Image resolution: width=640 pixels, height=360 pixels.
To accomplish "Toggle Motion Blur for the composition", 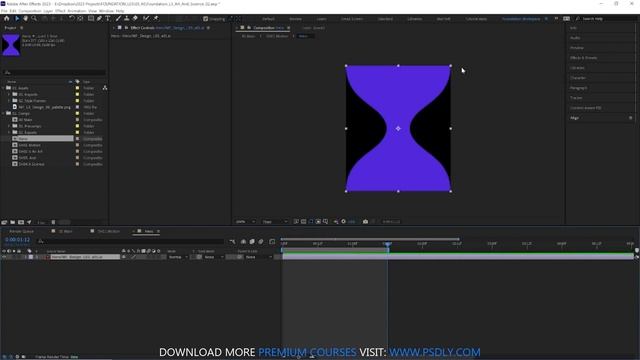I will pyautogui.click(x=261, y=242).
